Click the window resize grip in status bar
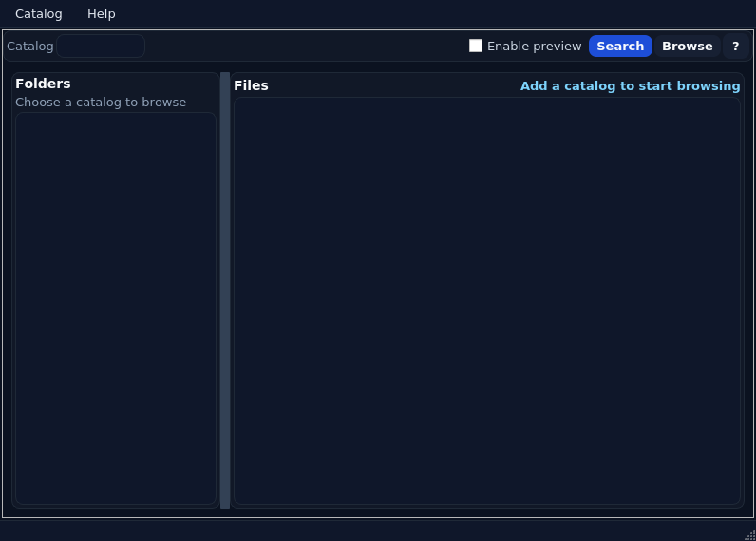This screenshot has height=541, width=756. (749, 534)
